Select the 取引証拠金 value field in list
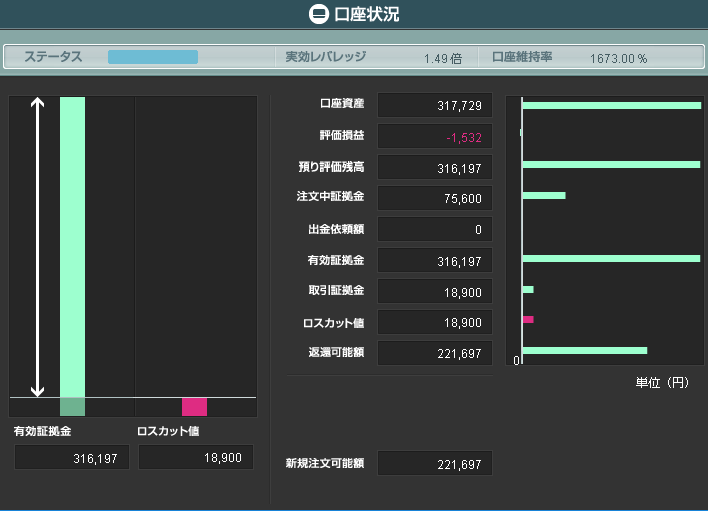Image resolution: width=708 pixels, height=511 pixels. coord(435,292)
